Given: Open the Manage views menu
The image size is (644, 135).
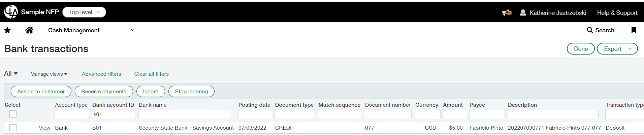Looking at the screenshot, I should pos(49,74).
